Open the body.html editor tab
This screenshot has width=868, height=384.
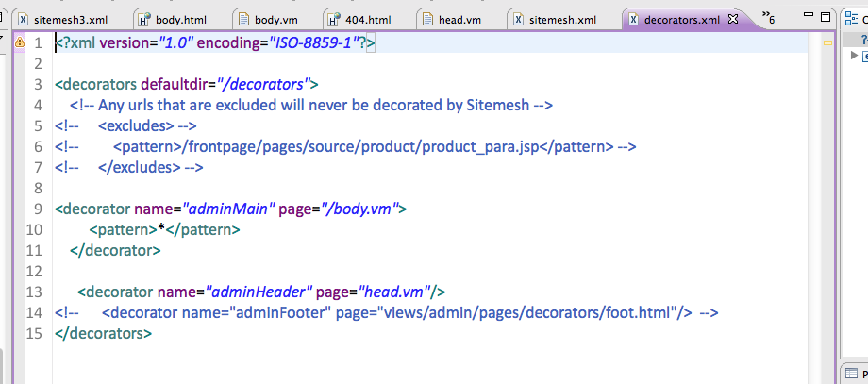coord(181,20)
